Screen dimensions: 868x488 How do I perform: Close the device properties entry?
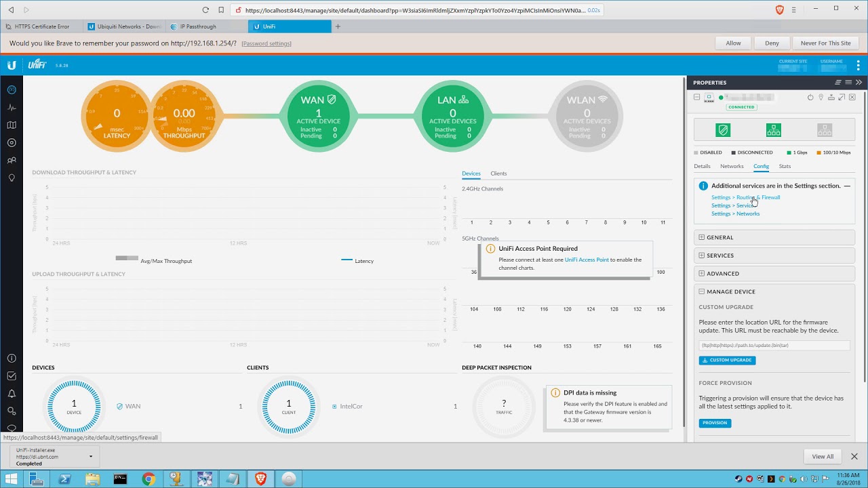point(852,98)
